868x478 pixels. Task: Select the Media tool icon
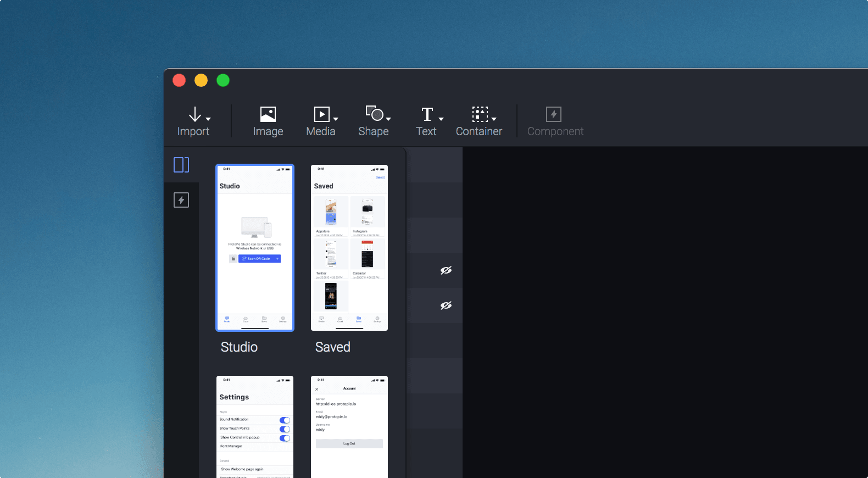pyautogui.click(x=321, y=114)
